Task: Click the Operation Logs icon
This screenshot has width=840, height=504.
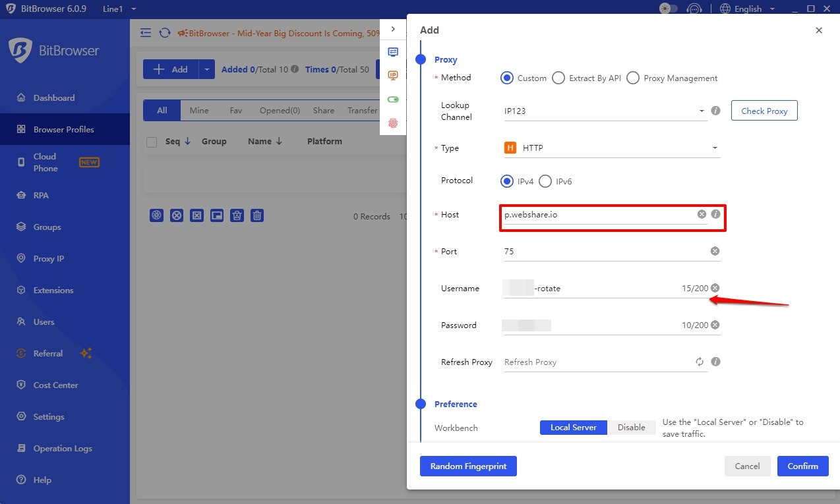Action: pos(21,448)
